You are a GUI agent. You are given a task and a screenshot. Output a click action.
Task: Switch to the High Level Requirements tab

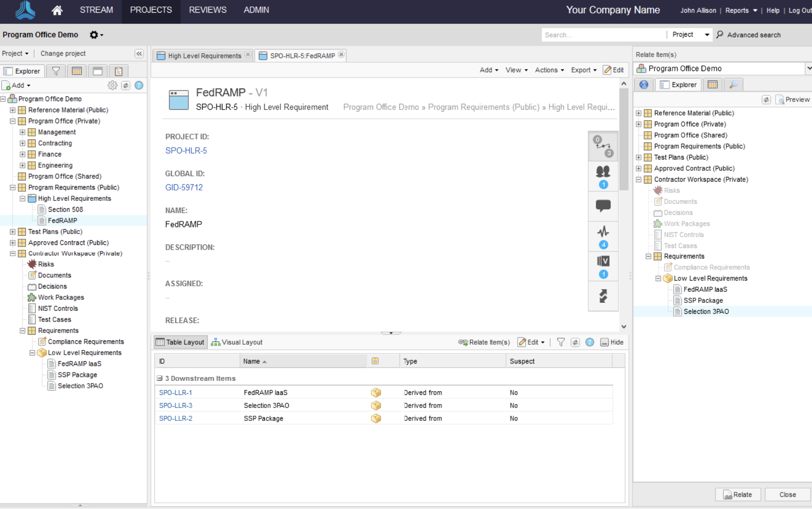pyautogui.click(x=204, y=56)
